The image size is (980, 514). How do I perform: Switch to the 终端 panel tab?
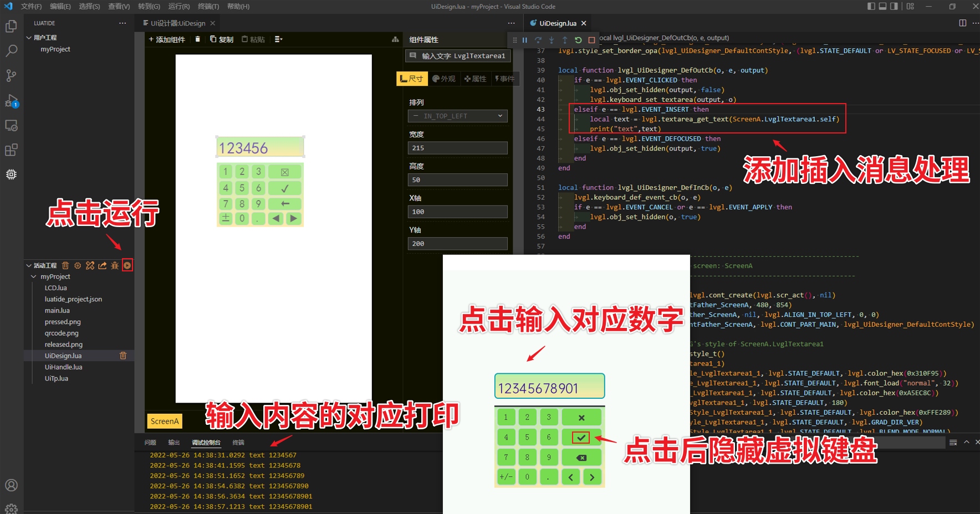(239, 442)
